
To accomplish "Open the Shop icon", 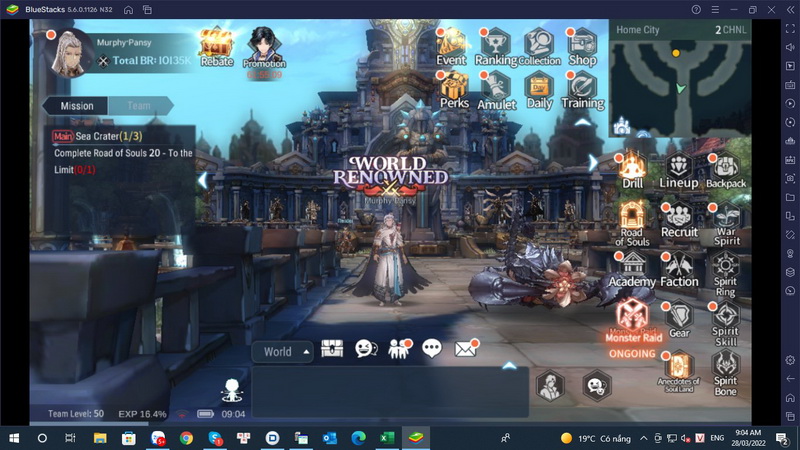I will [x=582, y=46].
